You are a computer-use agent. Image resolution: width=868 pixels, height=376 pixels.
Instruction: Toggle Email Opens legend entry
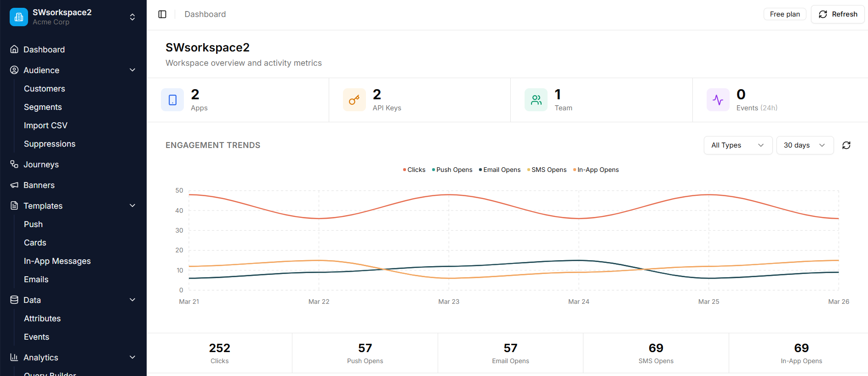(x=500, y=170)
